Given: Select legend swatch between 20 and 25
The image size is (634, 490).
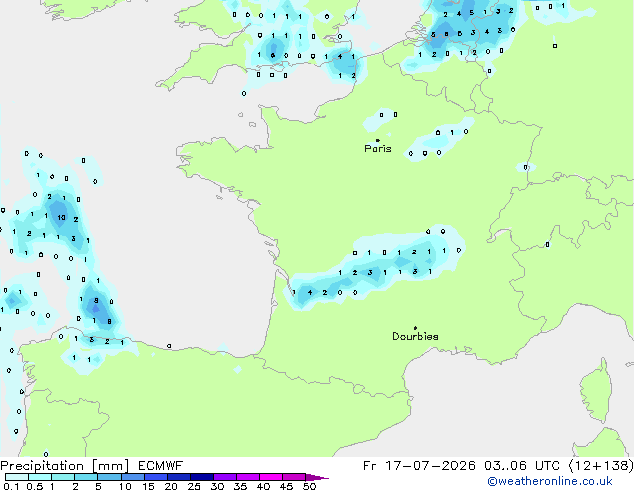Looking at the screenshot, I should pos(178,477).
